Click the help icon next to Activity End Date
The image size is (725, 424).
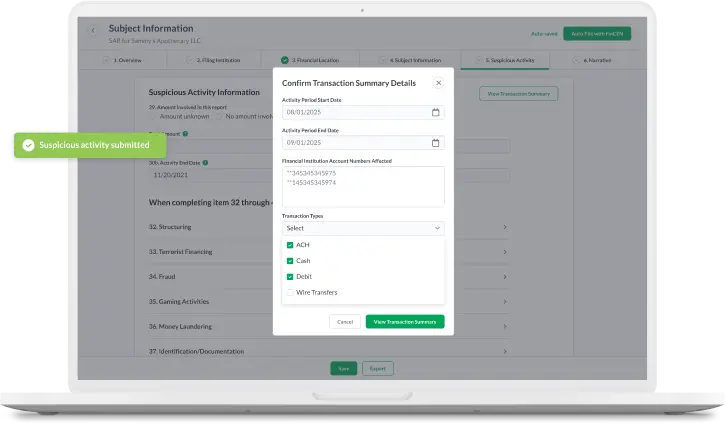(x=205, y=162)
